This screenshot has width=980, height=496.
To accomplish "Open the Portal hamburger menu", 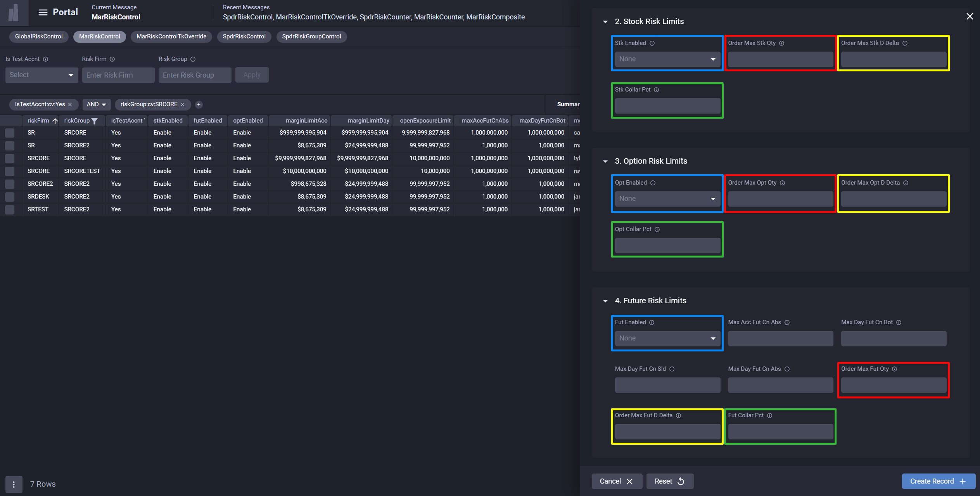I will 43,12.
